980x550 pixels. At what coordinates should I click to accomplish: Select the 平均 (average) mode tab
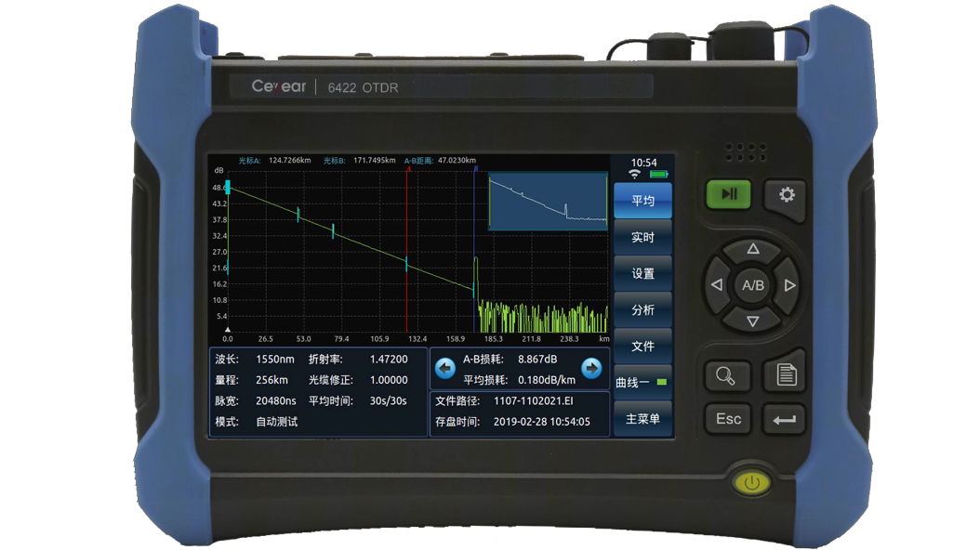coord(642,201)
